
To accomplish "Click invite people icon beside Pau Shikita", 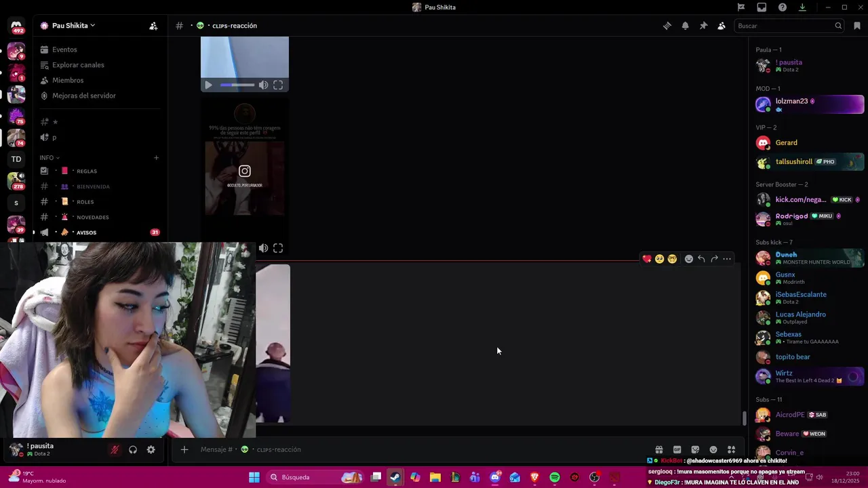I will point(153,26).
